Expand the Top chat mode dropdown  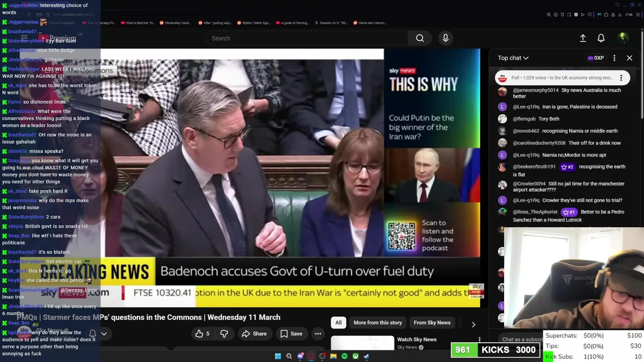[513, 58]
